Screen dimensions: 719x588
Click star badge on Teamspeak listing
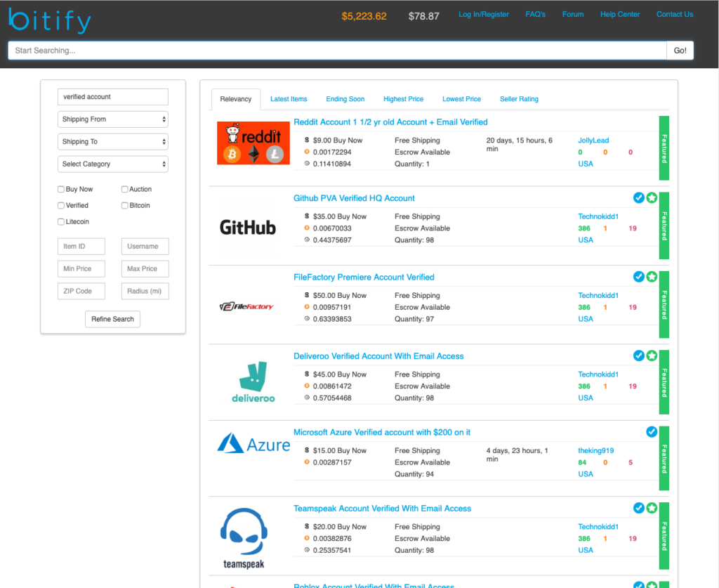652,508
